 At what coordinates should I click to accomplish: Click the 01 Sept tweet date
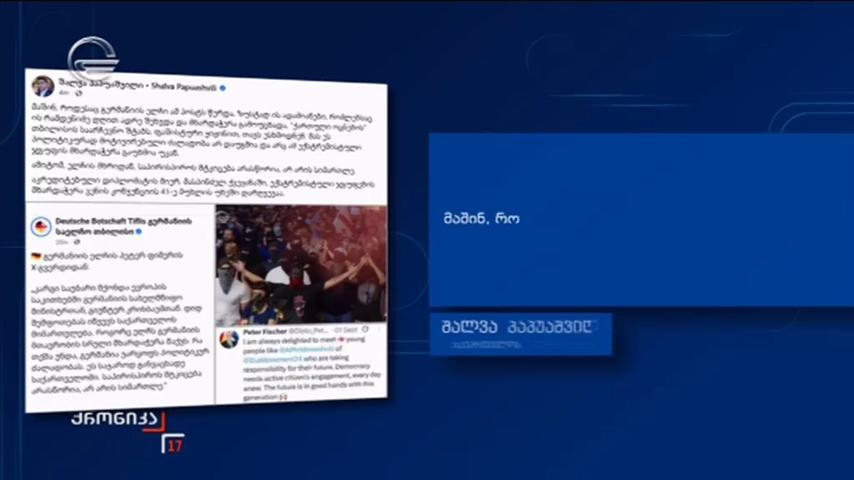coord(345,330)
